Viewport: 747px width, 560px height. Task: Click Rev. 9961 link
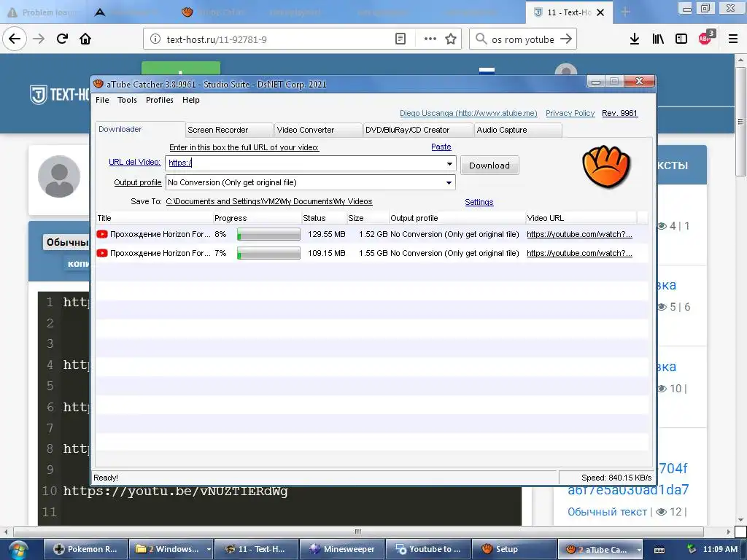point(619,113)
